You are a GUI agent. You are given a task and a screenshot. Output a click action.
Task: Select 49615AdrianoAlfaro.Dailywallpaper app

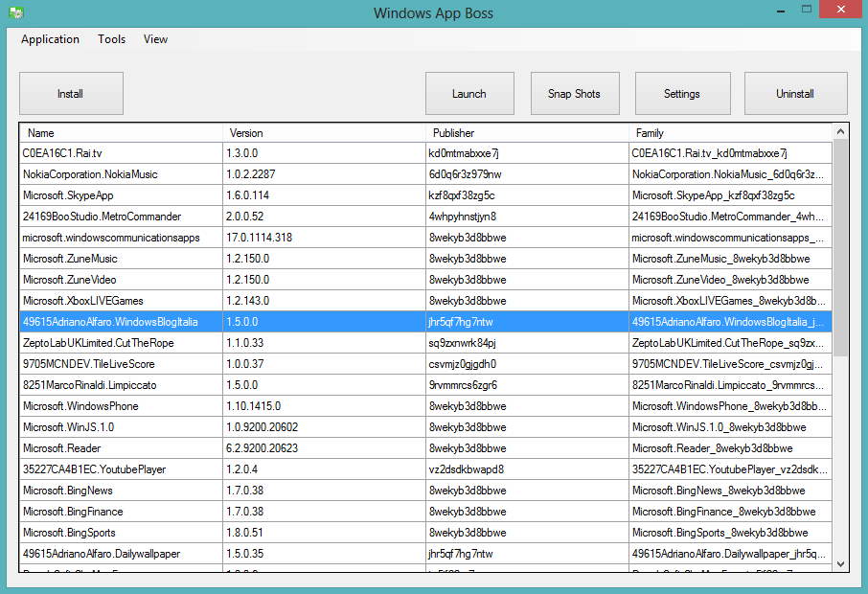[425, 554]
